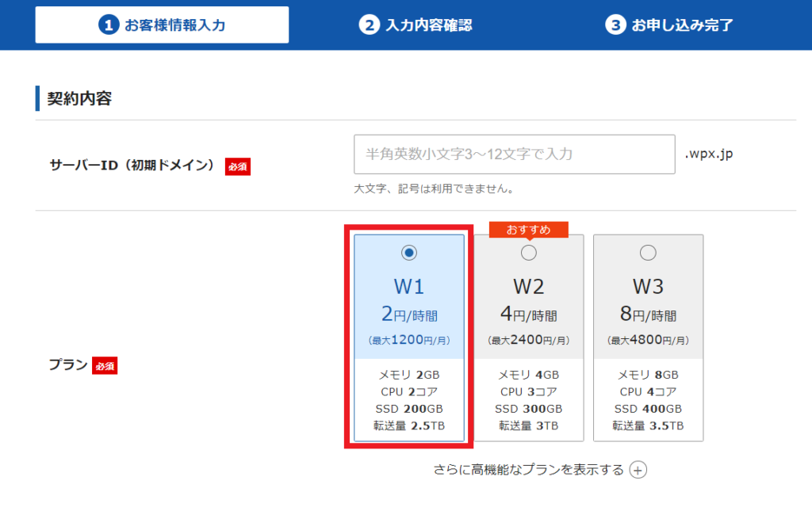Screen dimensions: 812x511
Task: Click the W3 specs showing SSD 400GB
Action: tap(648, 409)
